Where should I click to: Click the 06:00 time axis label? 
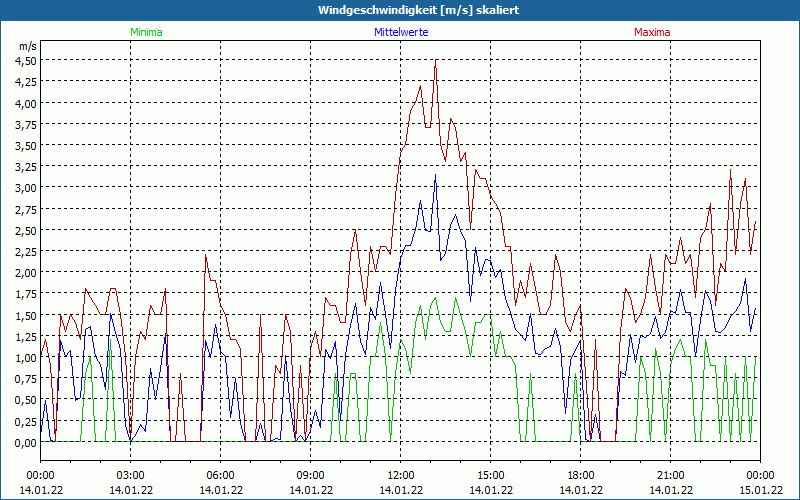tap(220, 475)
